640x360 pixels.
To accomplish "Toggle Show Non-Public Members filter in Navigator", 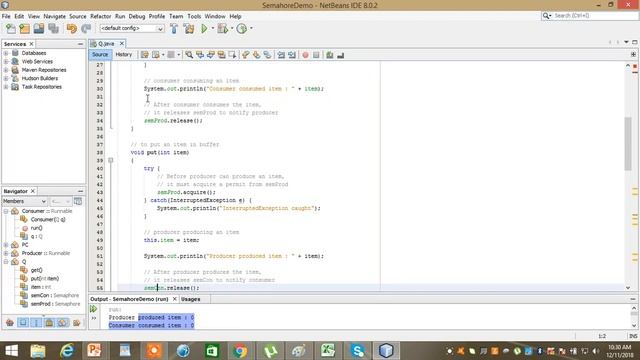I will [x=49, y=323].
